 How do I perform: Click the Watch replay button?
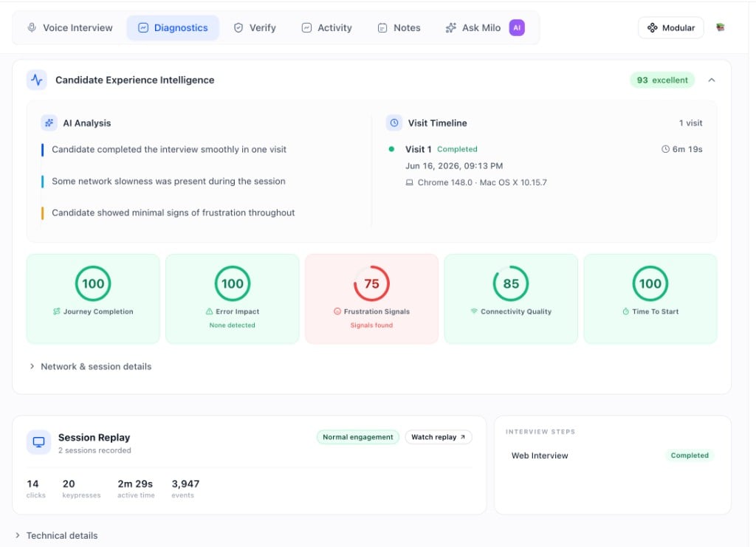pyautogui.click(x=439, y=437)
